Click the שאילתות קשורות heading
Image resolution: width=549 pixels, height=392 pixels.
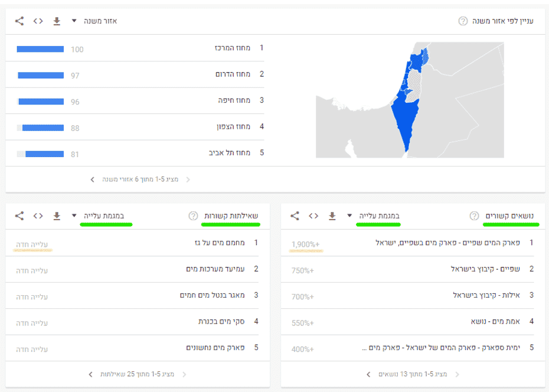231,216
